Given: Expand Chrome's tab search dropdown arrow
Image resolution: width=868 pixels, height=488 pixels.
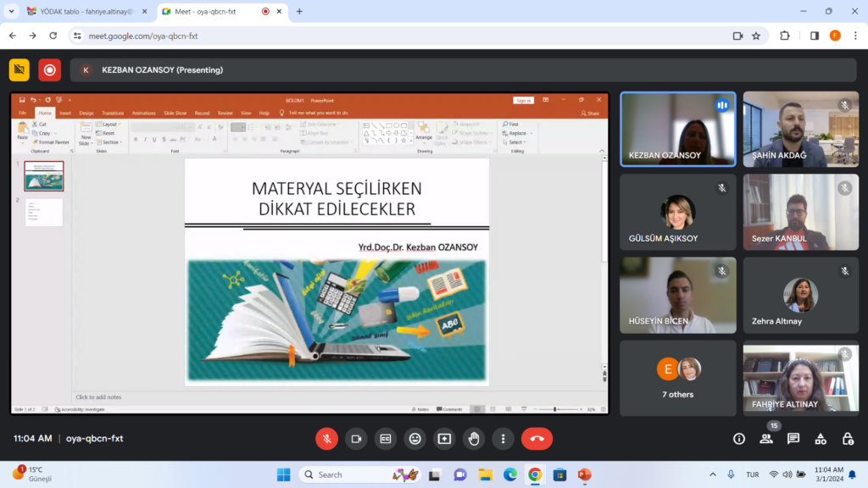Looking at the screenshot, I should pyautogui.click(x=12, y=11).
